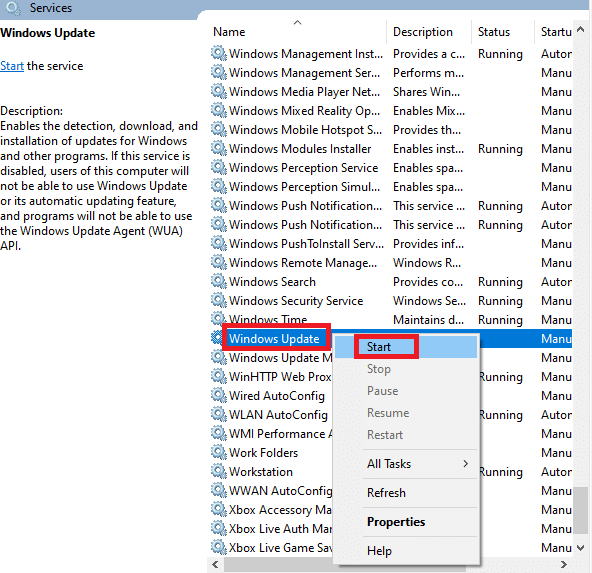Click the horizontal scrollbar left arrow

tap(216, 564)
